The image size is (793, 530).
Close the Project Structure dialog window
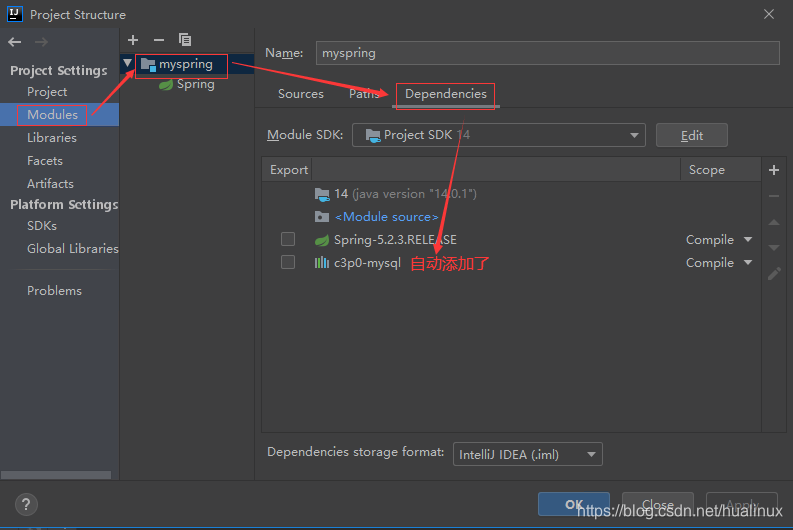[x=769, y=14]
